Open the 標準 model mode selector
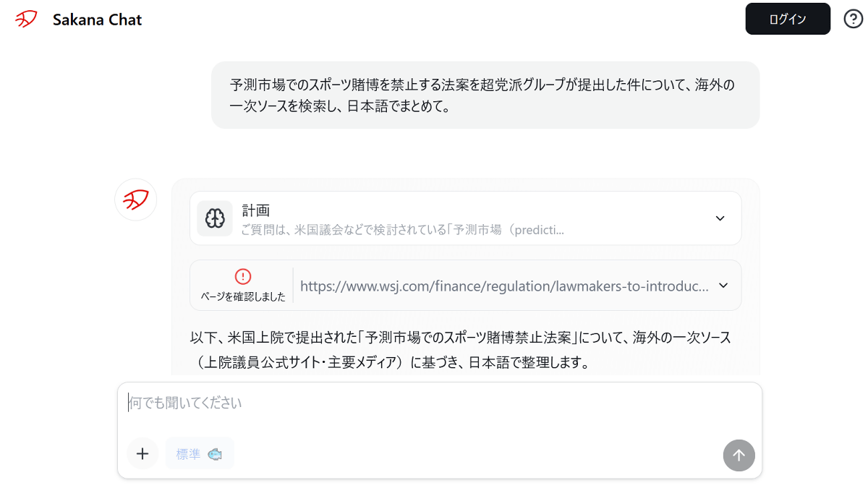 click(199, 454)
